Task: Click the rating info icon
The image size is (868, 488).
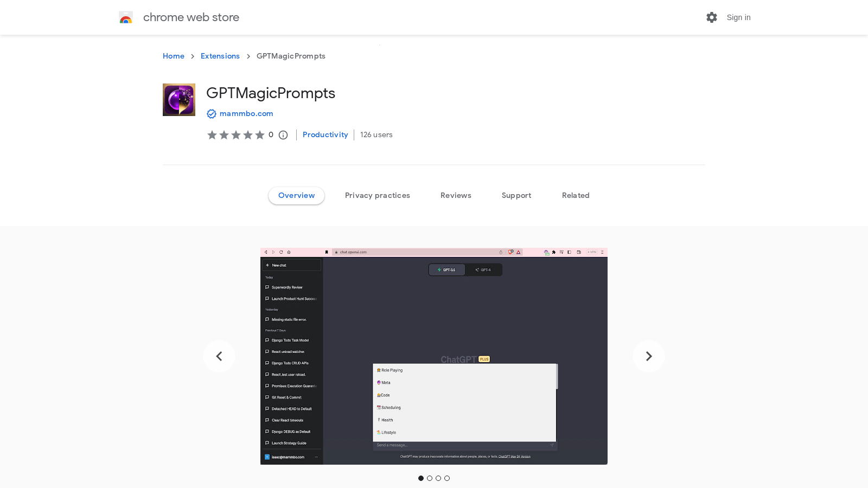Action: point(283,135)
